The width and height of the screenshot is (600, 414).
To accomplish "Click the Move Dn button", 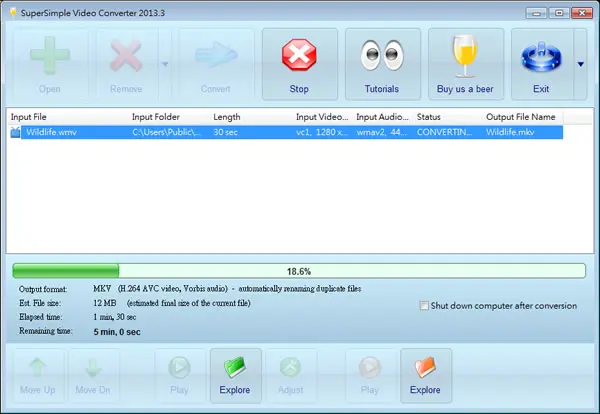I will 93,376.
